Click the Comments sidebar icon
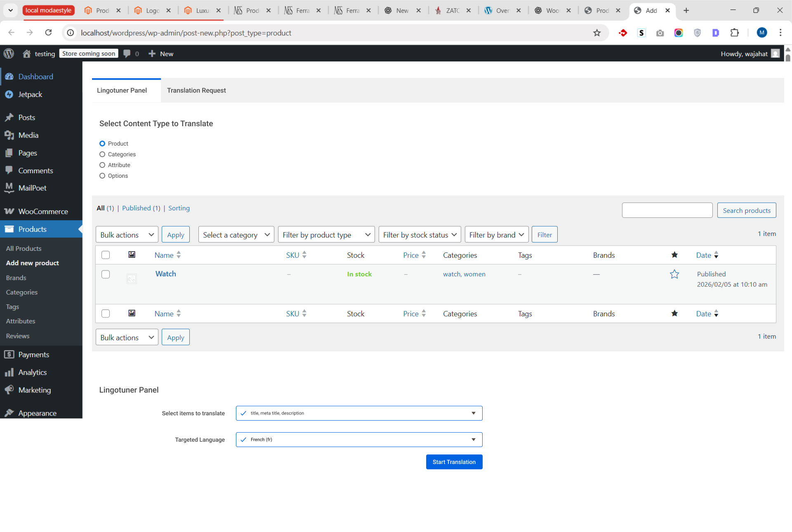792x532 pixels. (x=9, y=170)
